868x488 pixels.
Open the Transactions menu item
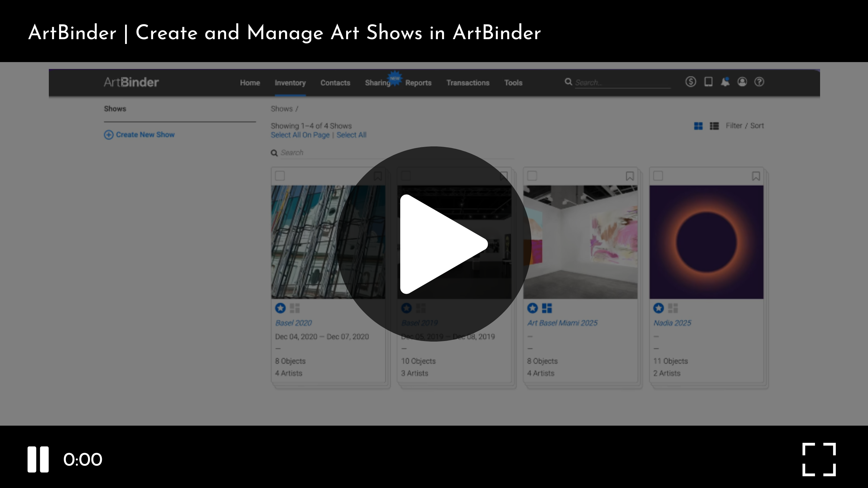[x=468, y=83]
